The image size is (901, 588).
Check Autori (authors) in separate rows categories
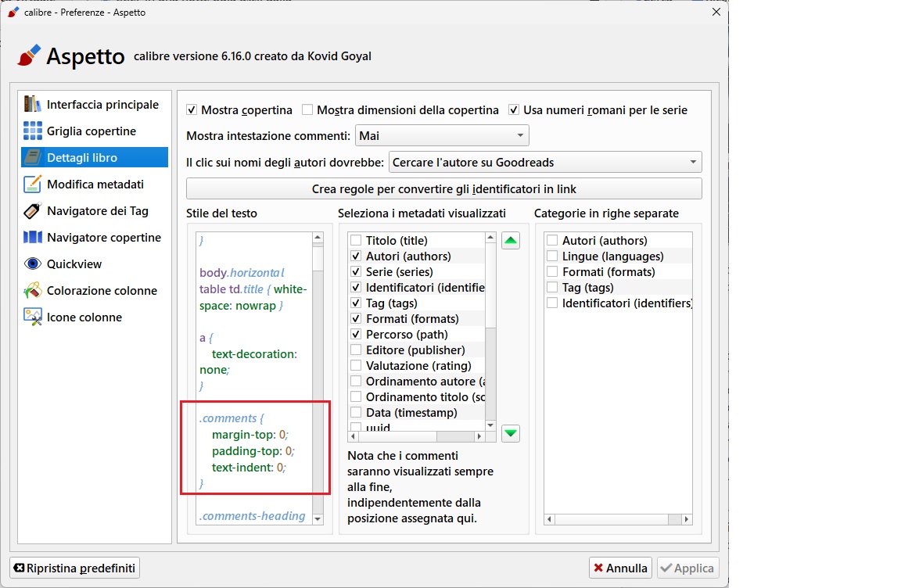click(x=552, y=241)
